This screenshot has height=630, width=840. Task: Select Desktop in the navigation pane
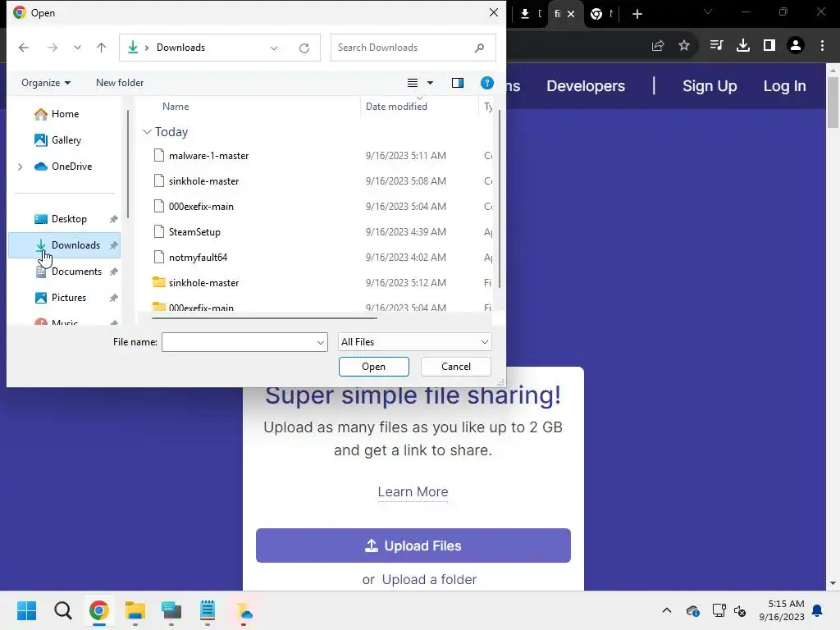click(64, 219)
